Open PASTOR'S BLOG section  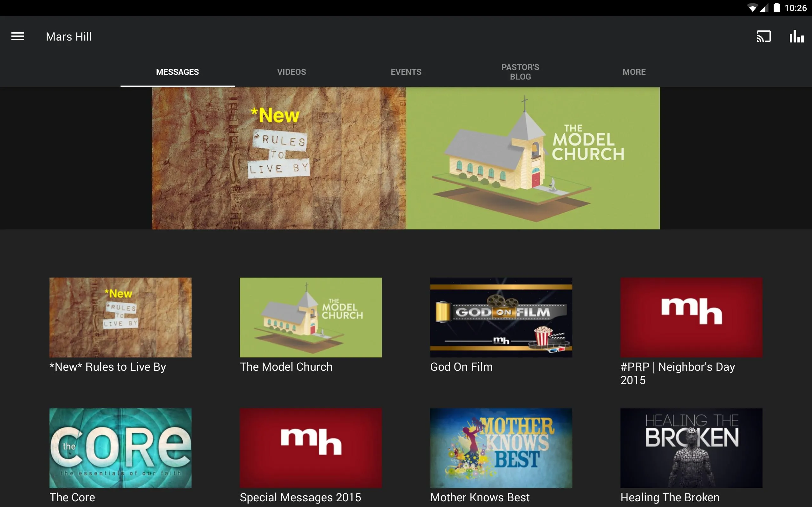[520, 71]
